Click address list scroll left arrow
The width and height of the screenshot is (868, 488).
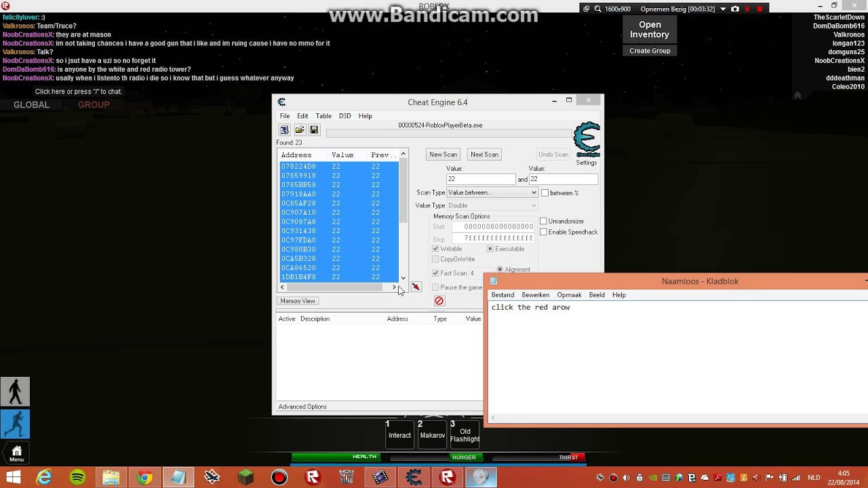tap(282, 287)
